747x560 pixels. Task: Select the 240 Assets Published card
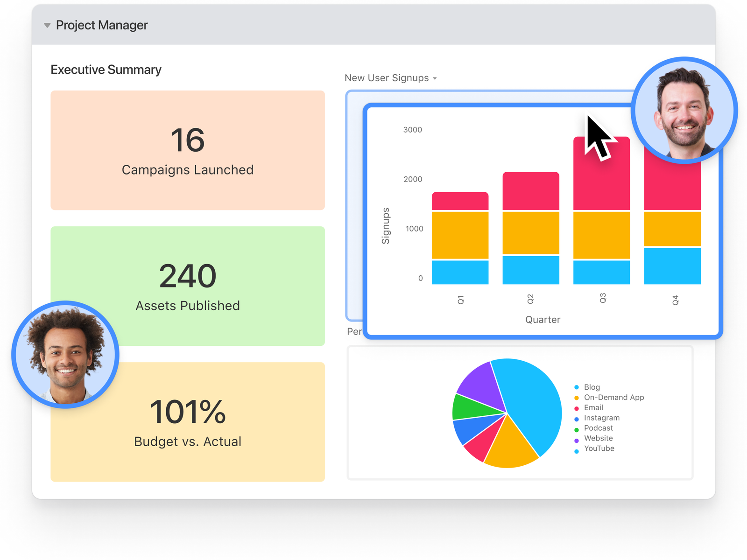(x=188, y=286)
